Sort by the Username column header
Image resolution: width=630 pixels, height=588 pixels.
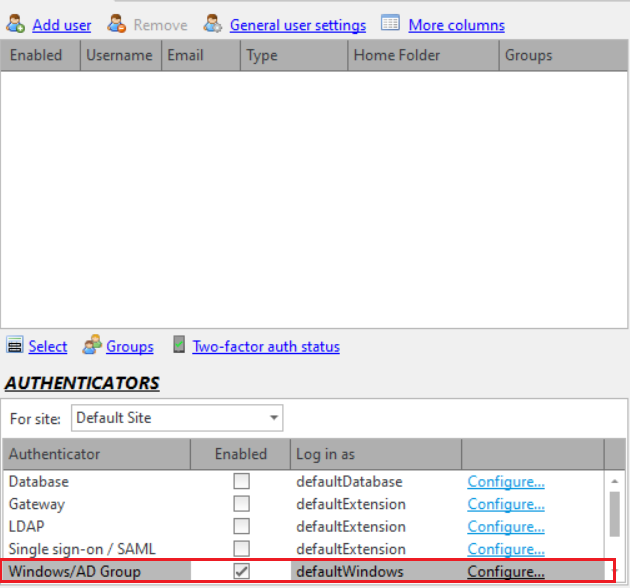(119, 55)
